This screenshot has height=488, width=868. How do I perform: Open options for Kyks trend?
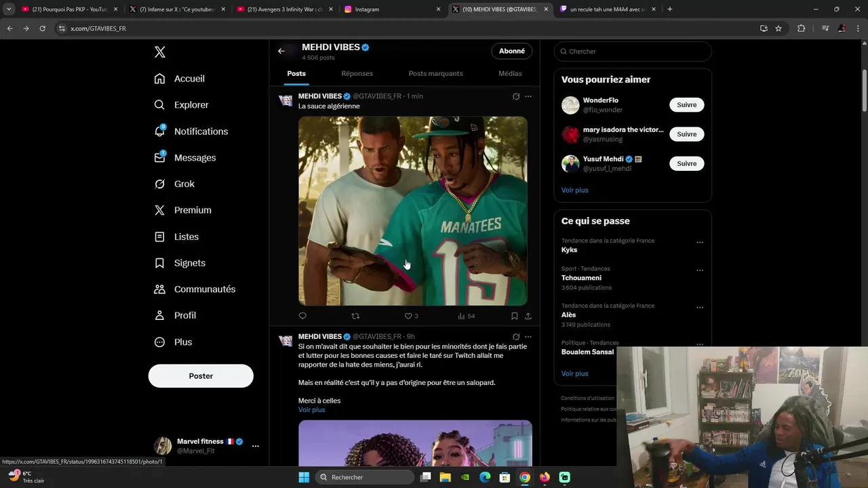[700, 243]
